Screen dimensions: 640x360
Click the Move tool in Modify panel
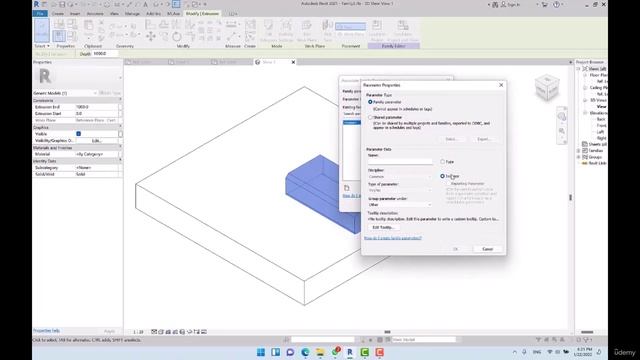click(151, 36)
